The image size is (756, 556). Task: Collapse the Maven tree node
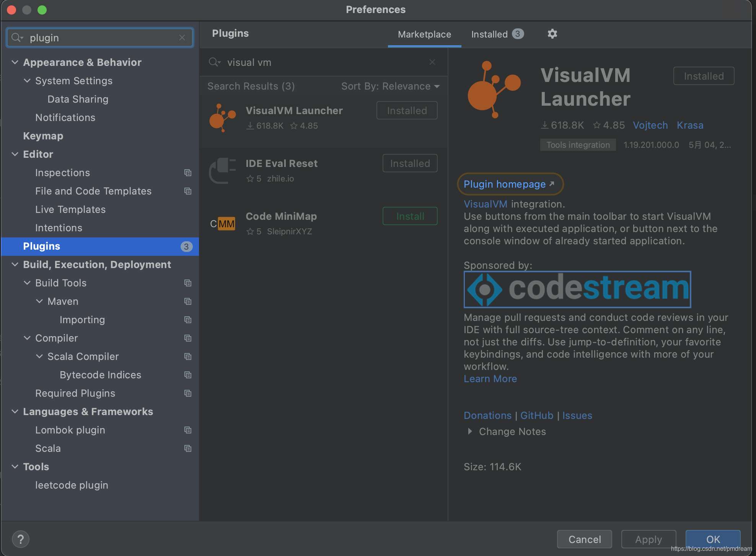(x=39, y=301)
